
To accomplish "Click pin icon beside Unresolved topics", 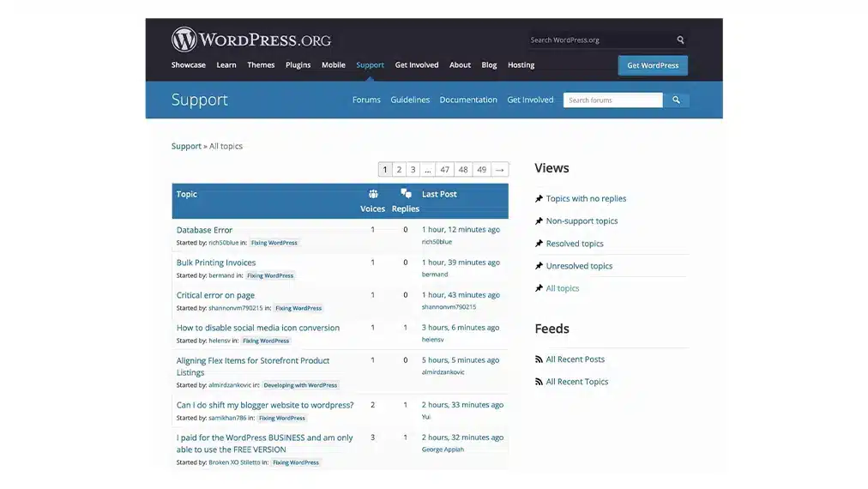I will tap(539, 266).
